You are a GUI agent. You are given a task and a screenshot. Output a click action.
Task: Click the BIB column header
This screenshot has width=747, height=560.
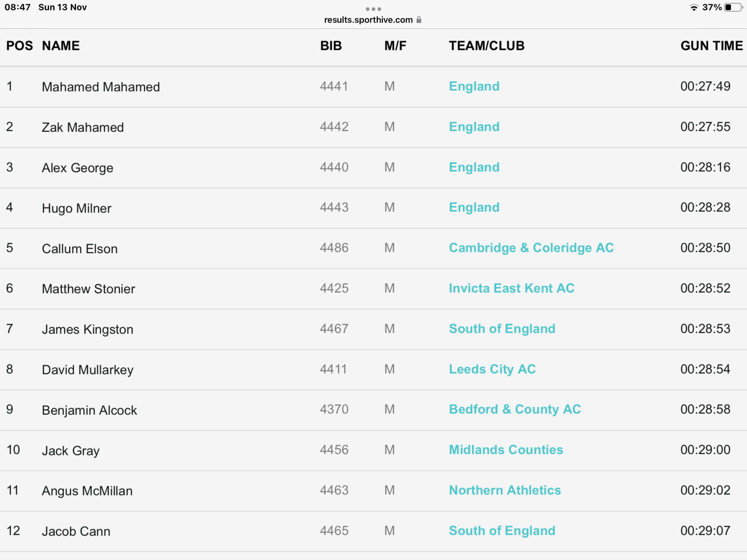pos(331,46)
